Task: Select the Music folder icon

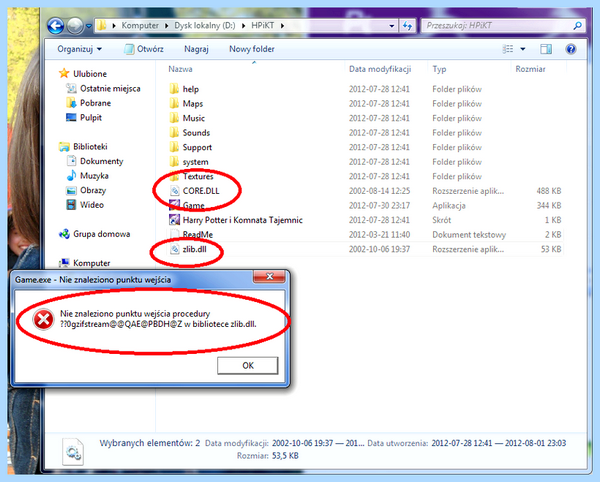Action: (x=174, y=118)
